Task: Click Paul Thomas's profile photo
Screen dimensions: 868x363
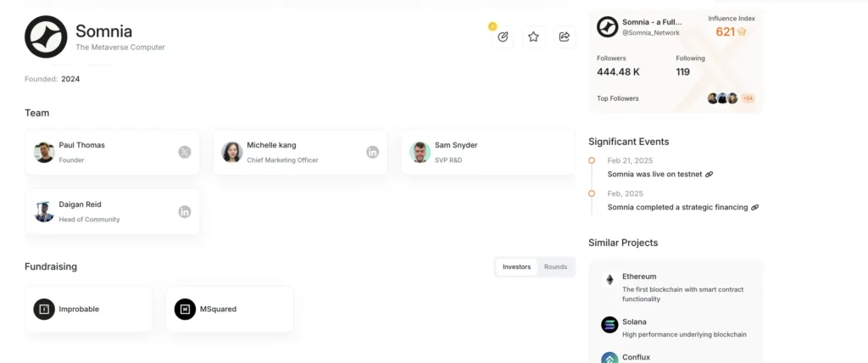Action: (x=44, y=152)
